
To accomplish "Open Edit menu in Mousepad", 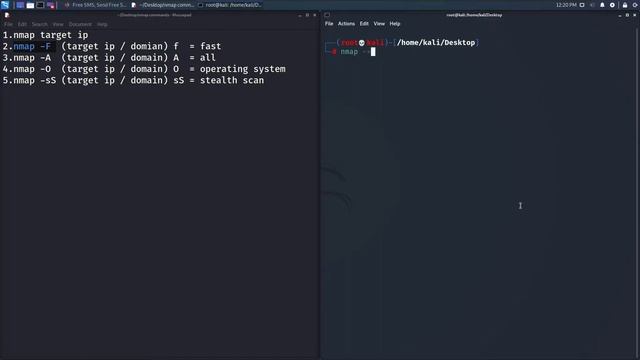I will tap(22, 24).
